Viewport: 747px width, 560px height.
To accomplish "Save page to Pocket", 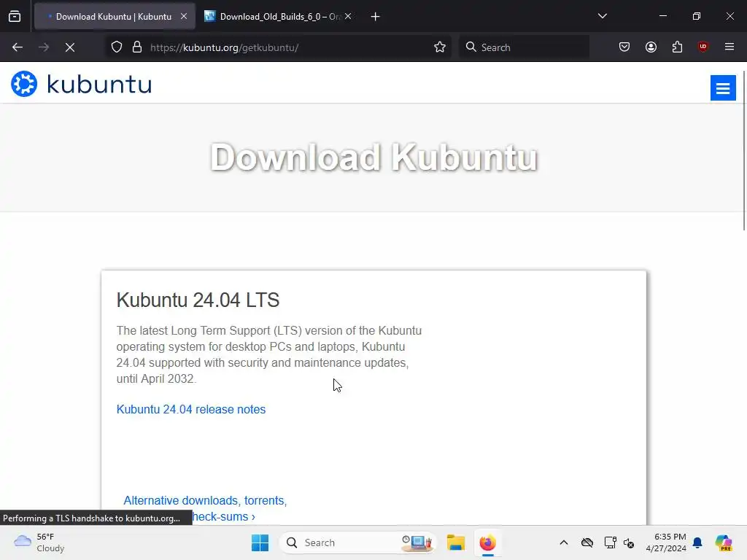I will point(624,47).
